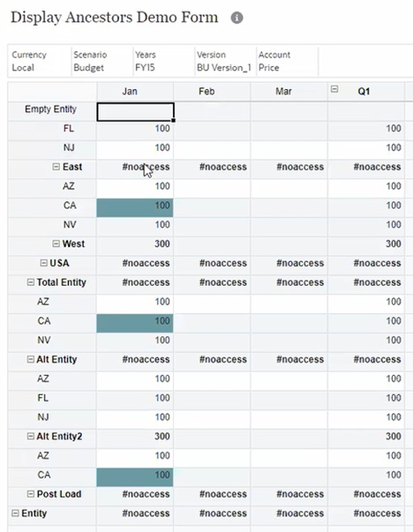Open the Scenario Budget POV selector
The image size is (413, 532).
point(101,61)
